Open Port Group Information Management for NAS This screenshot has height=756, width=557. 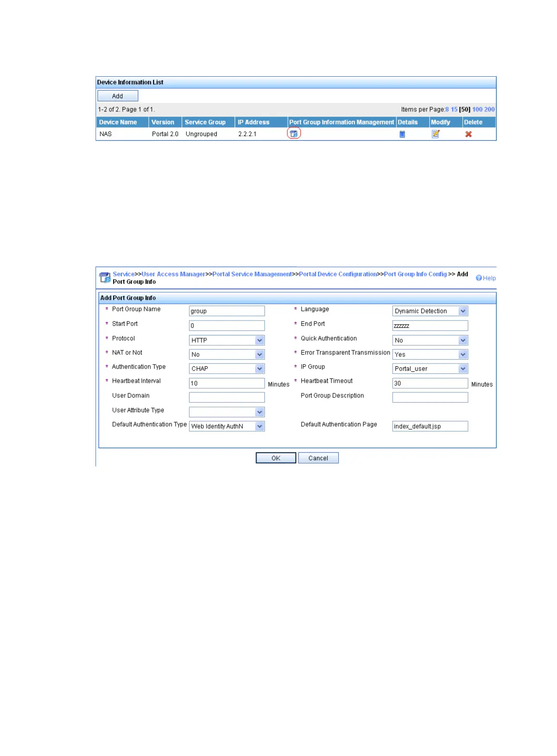pyautogui.click(x=293, y=134)
